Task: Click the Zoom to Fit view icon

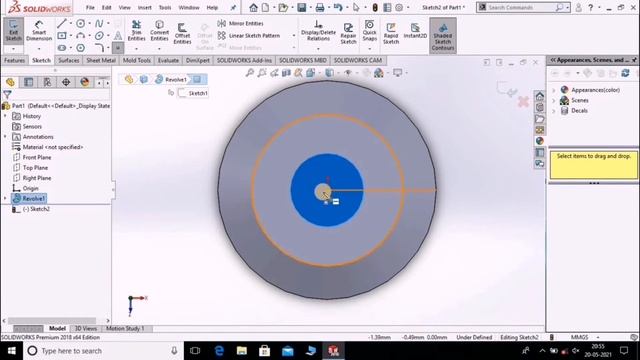Action: (x=250, y=73)
